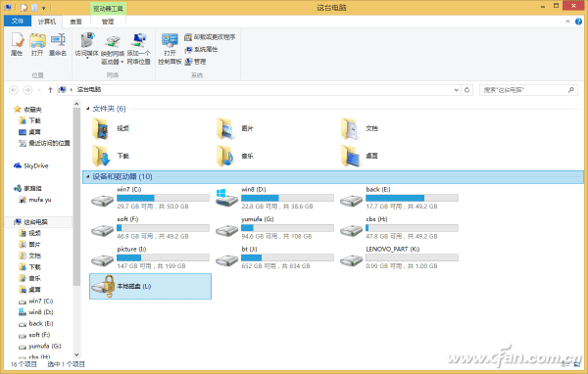Image resolution: width=588 pixels, height=374 pixels.
Task: Click the 驱动器工具 Drive Tools contextual tab
Action: (x=108, y=8)
